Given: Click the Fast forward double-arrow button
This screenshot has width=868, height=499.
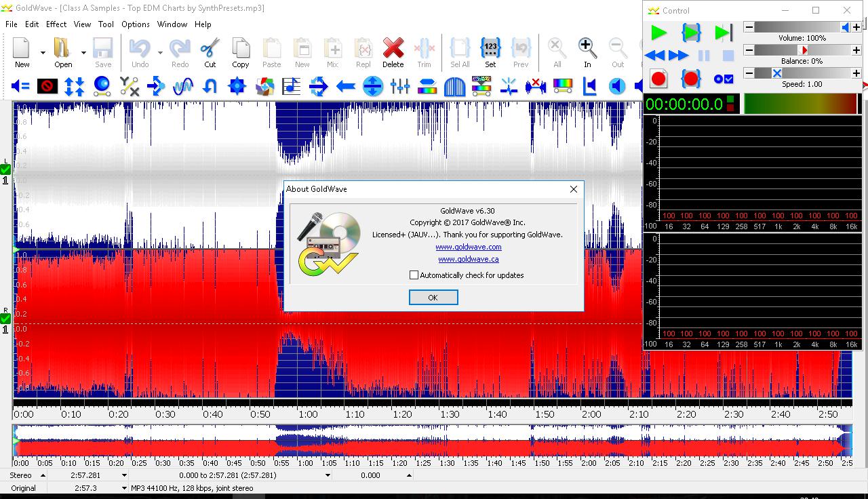Looking at the screenshot, I should click(678, 56).
